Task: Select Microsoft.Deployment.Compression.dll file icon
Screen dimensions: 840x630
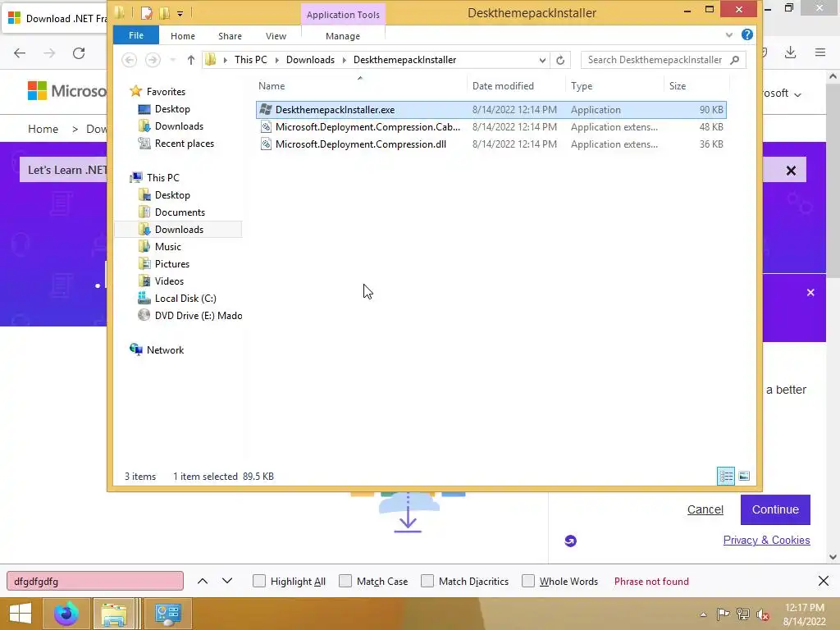Action: click(266, 144)
